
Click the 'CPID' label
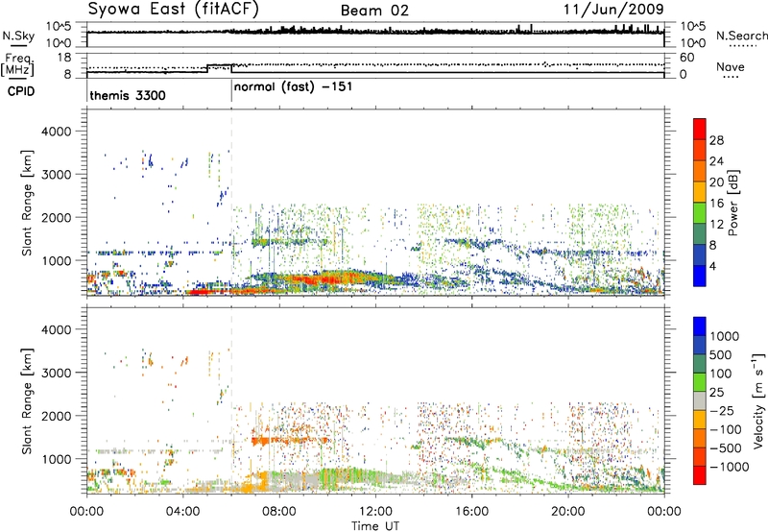tap(21, 91)
